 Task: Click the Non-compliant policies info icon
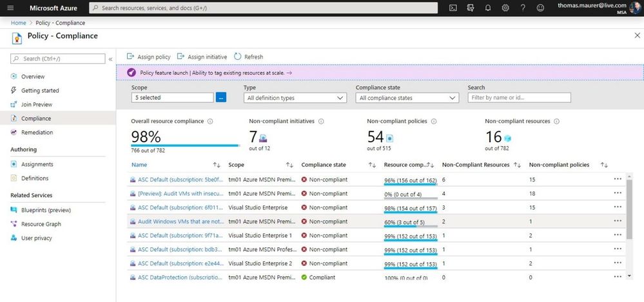434,122
